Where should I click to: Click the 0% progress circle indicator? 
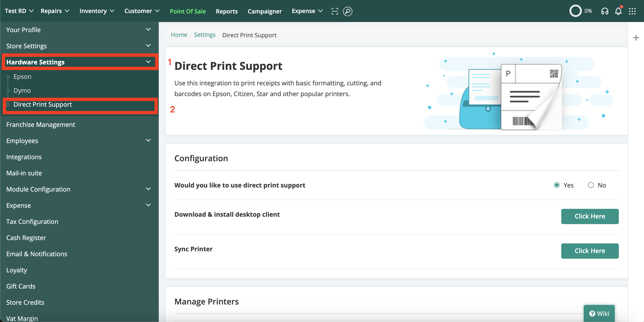click(x=575, y=11)
